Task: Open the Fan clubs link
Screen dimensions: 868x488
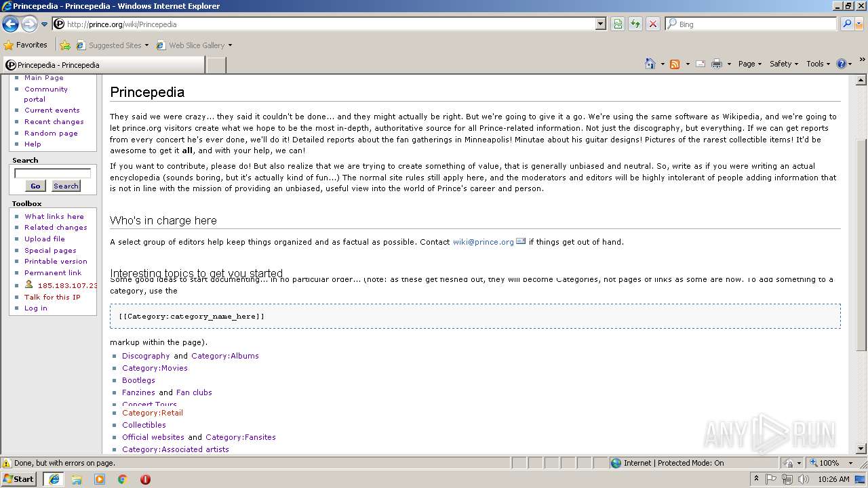Action: 194,392
